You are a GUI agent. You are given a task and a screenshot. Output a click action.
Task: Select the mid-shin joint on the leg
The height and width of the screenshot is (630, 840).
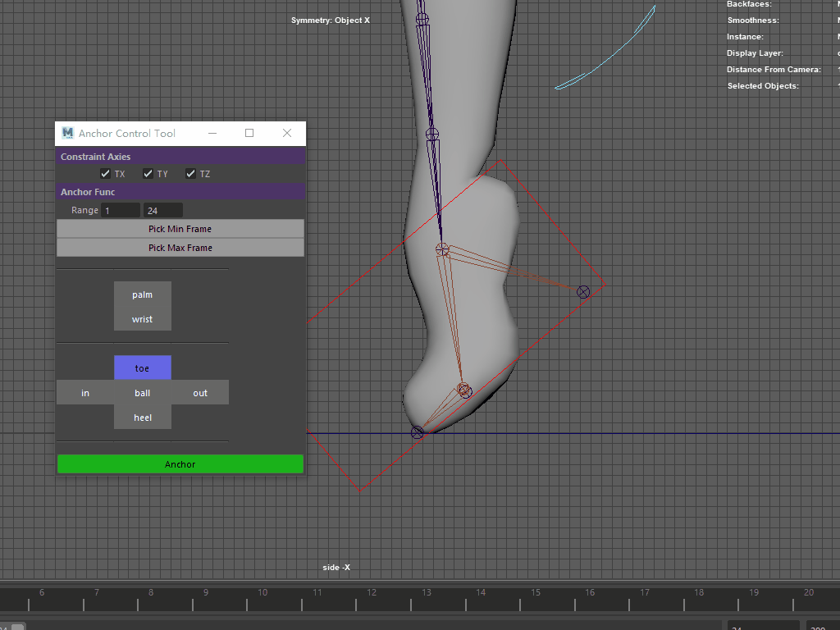click(x=432, y=135)
